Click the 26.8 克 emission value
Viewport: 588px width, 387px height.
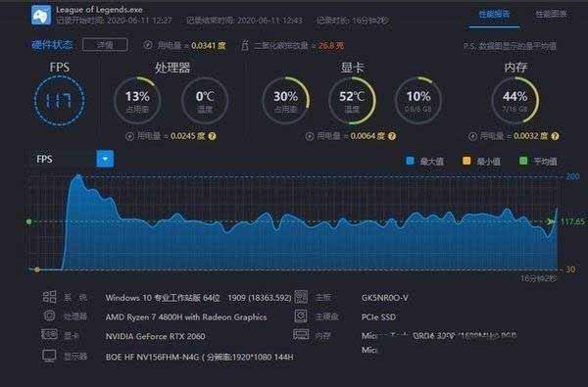[331, 46]
